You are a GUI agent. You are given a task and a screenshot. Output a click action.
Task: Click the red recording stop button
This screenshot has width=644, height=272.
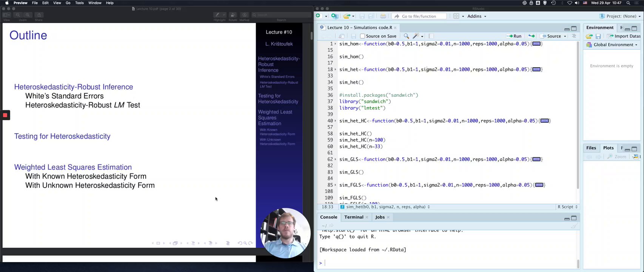click(x=5, y=115)
